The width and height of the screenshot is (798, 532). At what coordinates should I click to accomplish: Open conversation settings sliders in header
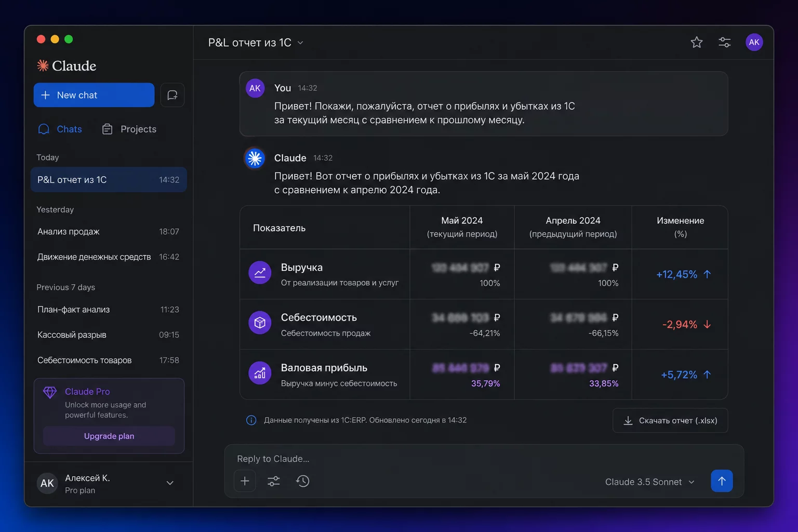725,42
